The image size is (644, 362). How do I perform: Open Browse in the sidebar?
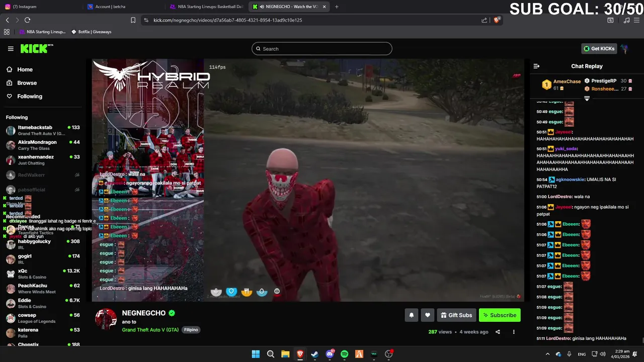pos(27,83)
